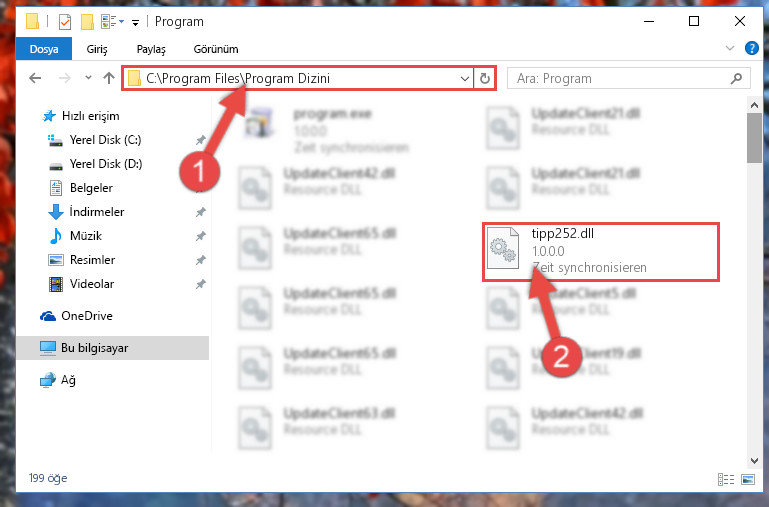Expand the ribbon with the chevron
Screen dimensions: 769x507
pyautogui.click(x=730, y=49)
